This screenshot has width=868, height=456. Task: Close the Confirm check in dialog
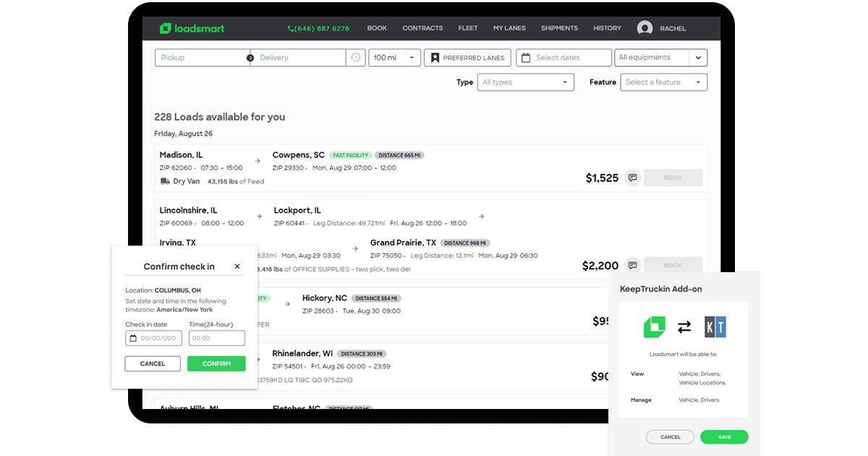[x=237, y=266]
